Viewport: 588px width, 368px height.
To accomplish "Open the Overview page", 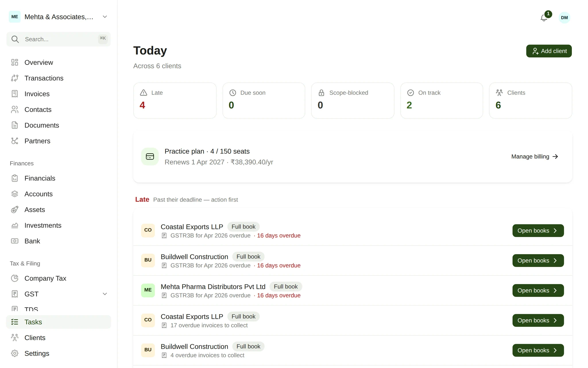I will pyautogui.click(x=59, y=62).
